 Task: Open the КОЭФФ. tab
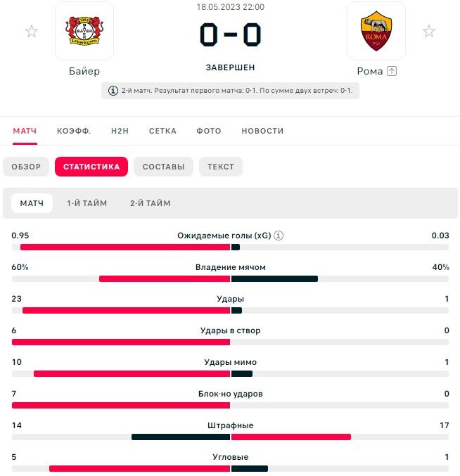coord(74,131)
